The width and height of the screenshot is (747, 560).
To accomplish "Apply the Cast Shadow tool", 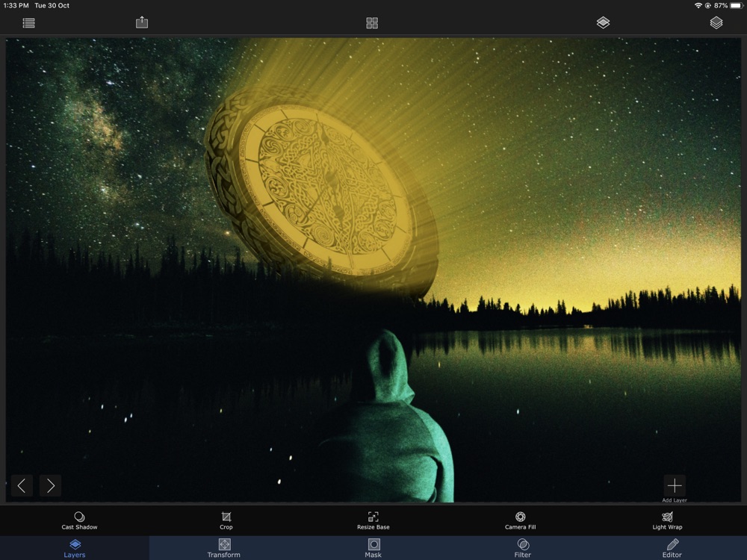I will [x=80, y=520].
